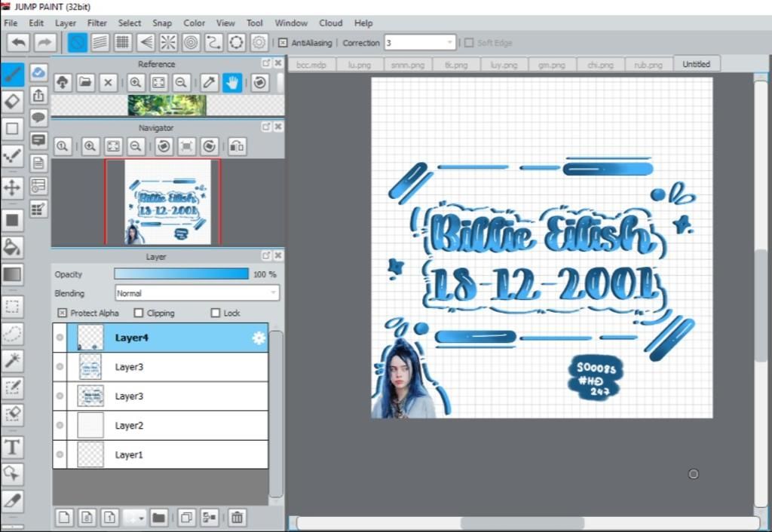Open the Help menu
The image size is (772, 532).
coord(363,23)
